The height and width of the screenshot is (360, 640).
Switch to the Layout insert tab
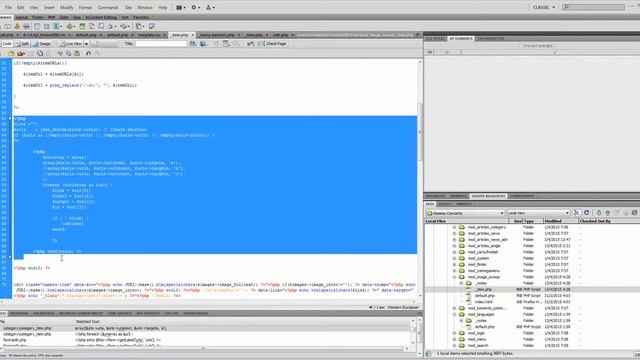pyautogui.click(x=21, y=18)
